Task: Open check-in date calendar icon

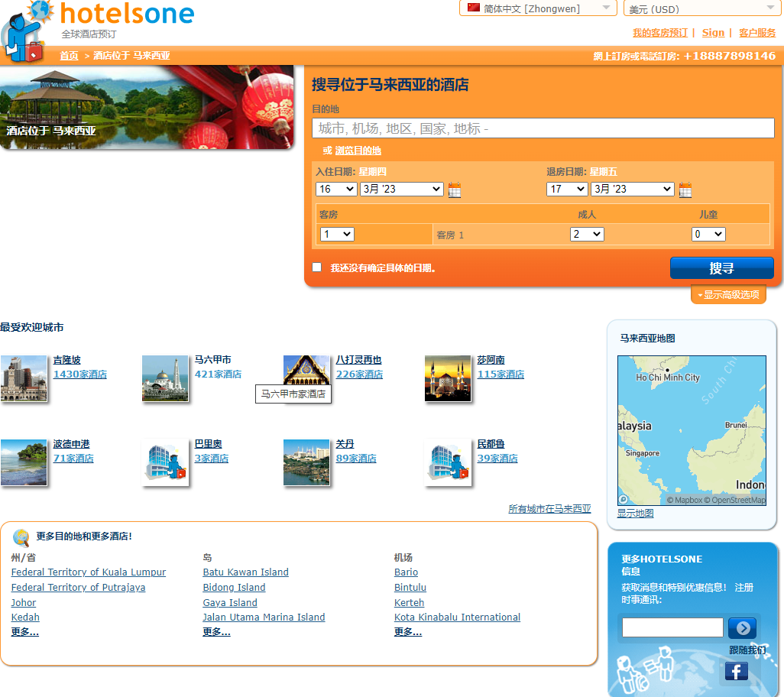Action: click(455, 190)
